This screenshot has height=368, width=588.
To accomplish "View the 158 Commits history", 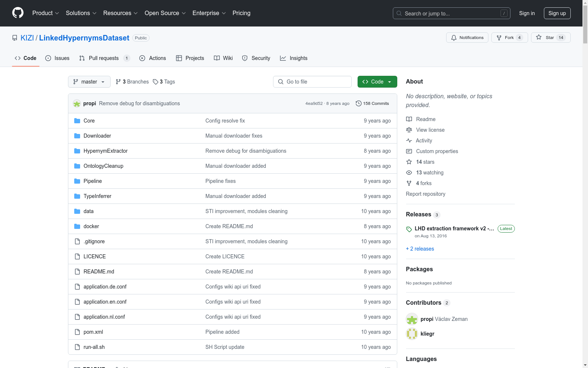I will coord(372,103).
